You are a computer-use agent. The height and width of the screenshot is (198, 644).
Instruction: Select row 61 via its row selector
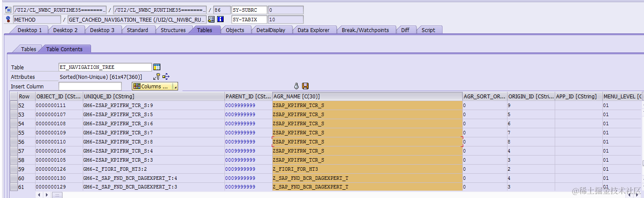click(14, 187)
